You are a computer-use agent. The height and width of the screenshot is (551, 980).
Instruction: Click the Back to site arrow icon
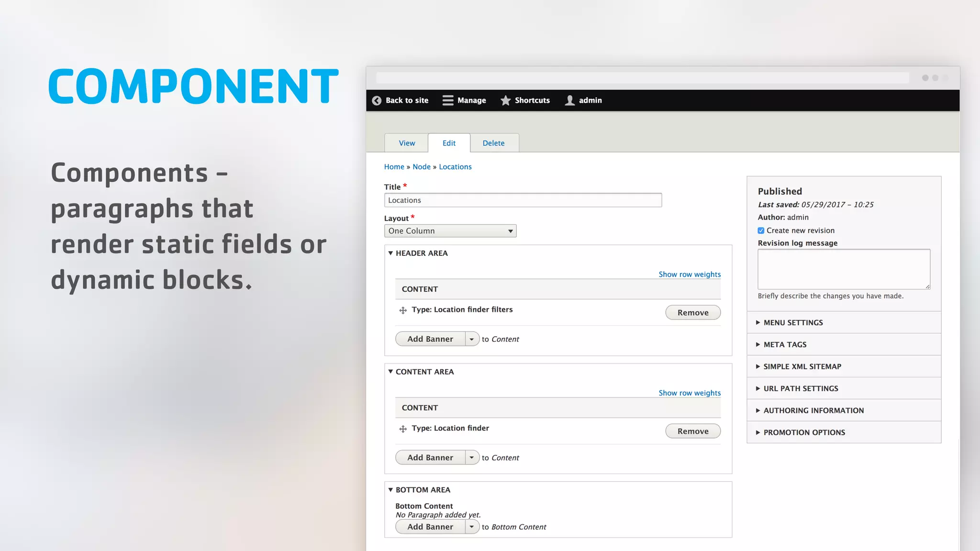[377, 100]
